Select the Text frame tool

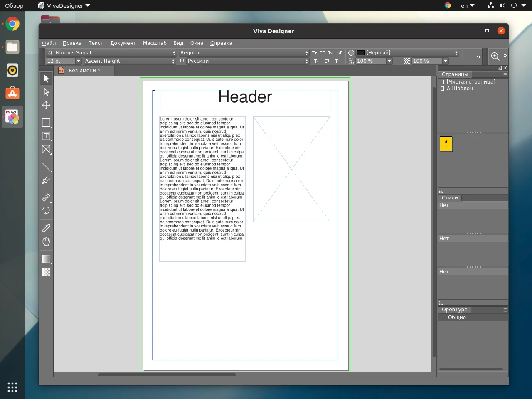[x=46, y=136]
